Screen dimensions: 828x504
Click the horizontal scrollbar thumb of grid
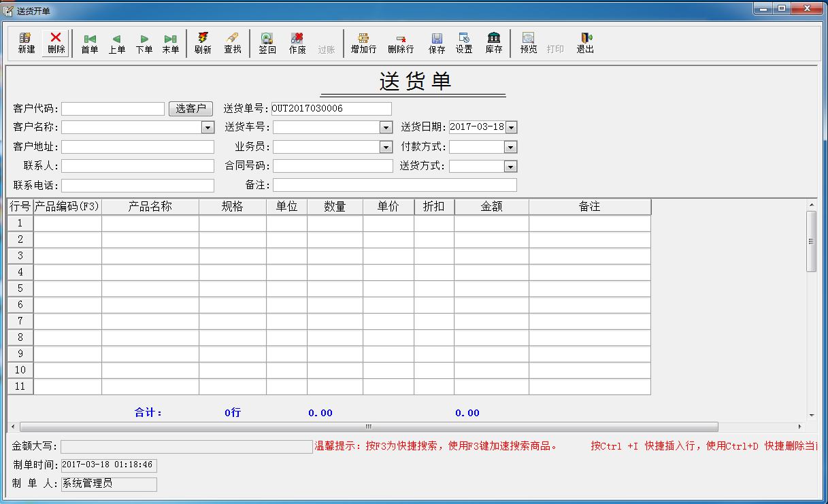369,426
